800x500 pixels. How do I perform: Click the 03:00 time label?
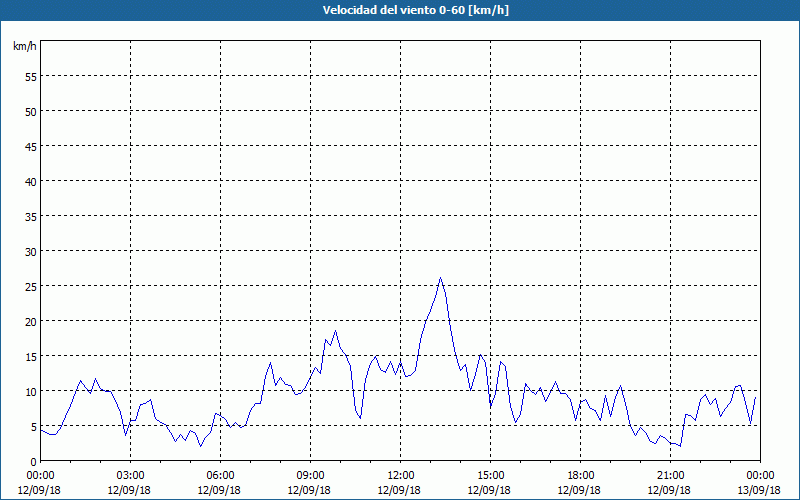pyautogui.click(x=131, y=476)
